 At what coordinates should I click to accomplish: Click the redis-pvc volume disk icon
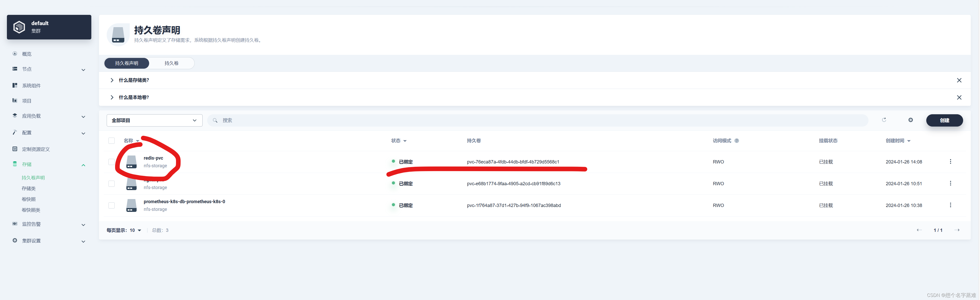(x=131, y=162)
